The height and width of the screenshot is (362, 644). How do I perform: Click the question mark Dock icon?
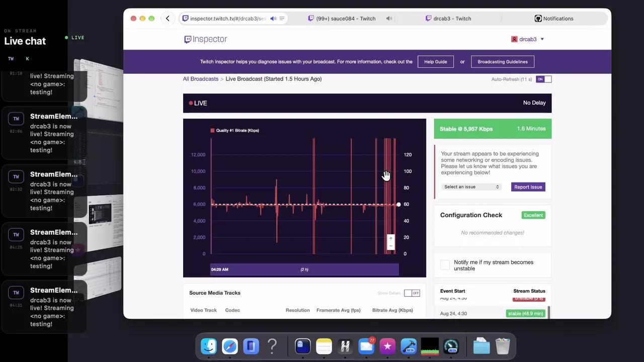[x=272, y=346]
